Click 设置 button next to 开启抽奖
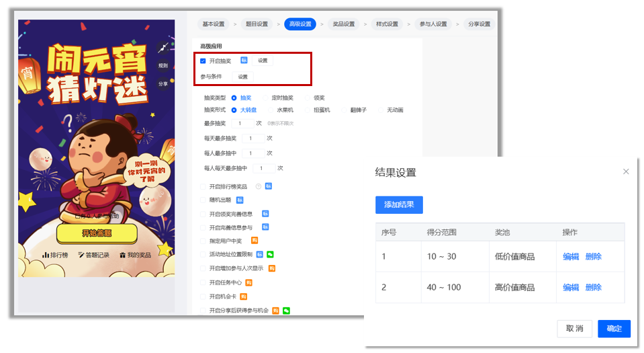The width and height of the screenshot is (644, 353). click(263, 61)
